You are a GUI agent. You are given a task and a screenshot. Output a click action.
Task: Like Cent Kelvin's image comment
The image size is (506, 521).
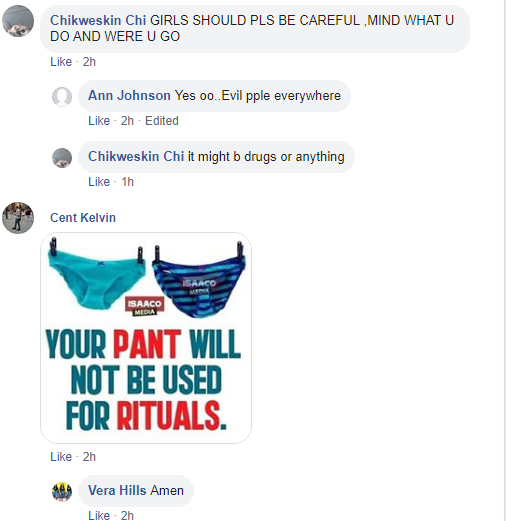[x=61, y=457]
